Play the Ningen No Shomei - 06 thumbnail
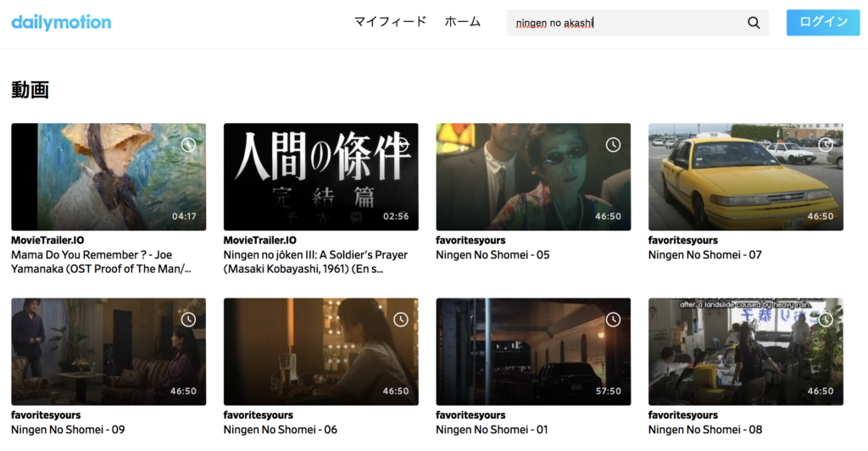 [x=321, y=352]
